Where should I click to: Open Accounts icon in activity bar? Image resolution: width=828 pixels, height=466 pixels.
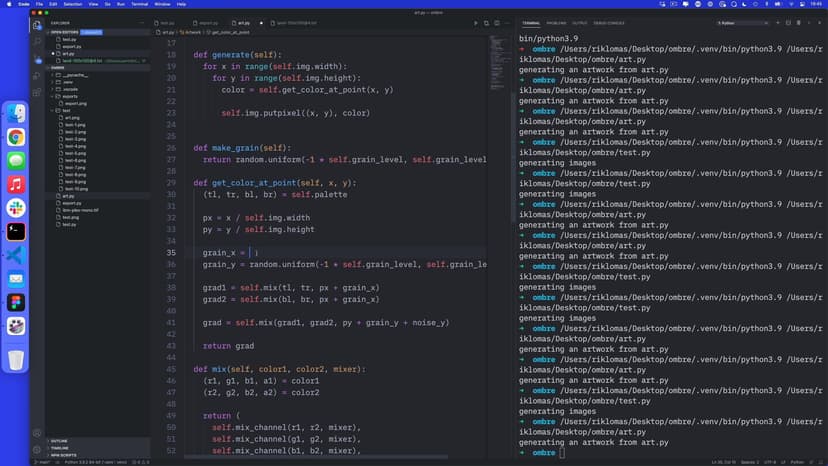pos(38,433)
